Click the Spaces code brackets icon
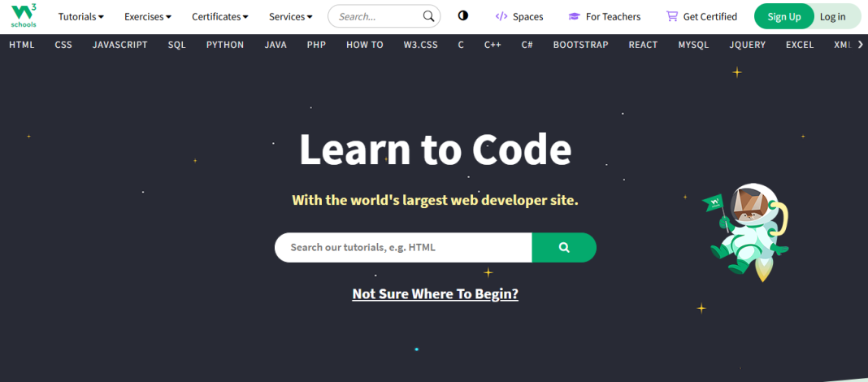Screen dimensions: 868x382 click(x=501, y=16)
